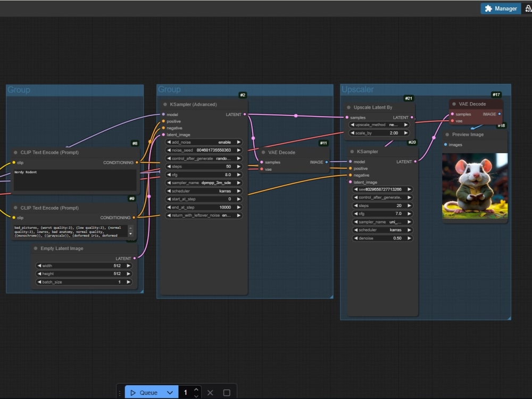Collapse the first CLIP Text Encode node
Image resolution: width=532 pixels, height=399 pixels.
[15, 153]
